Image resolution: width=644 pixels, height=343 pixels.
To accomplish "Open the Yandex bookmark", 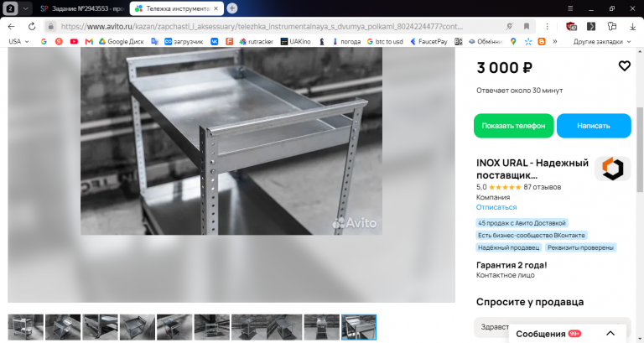I will click(x=59, y=41).
